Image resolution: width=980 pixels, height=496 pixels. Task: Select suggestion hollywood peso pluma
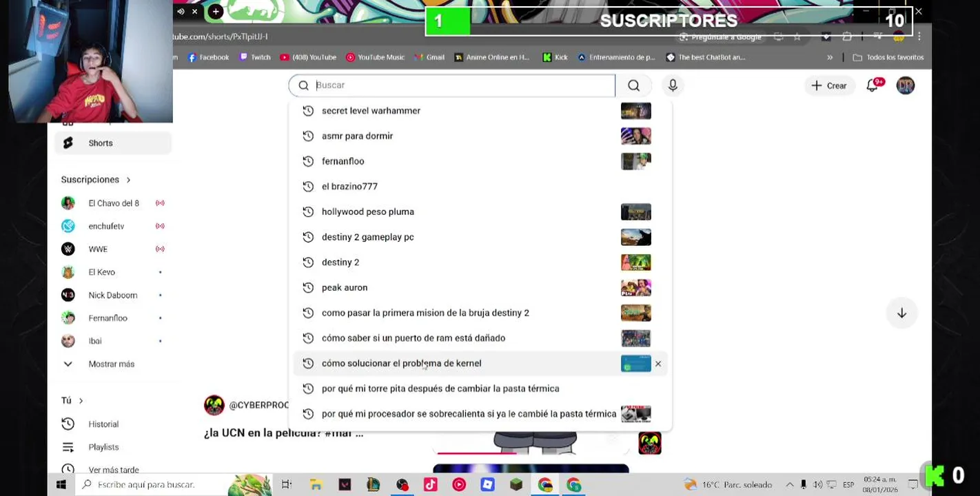(480, 211)
